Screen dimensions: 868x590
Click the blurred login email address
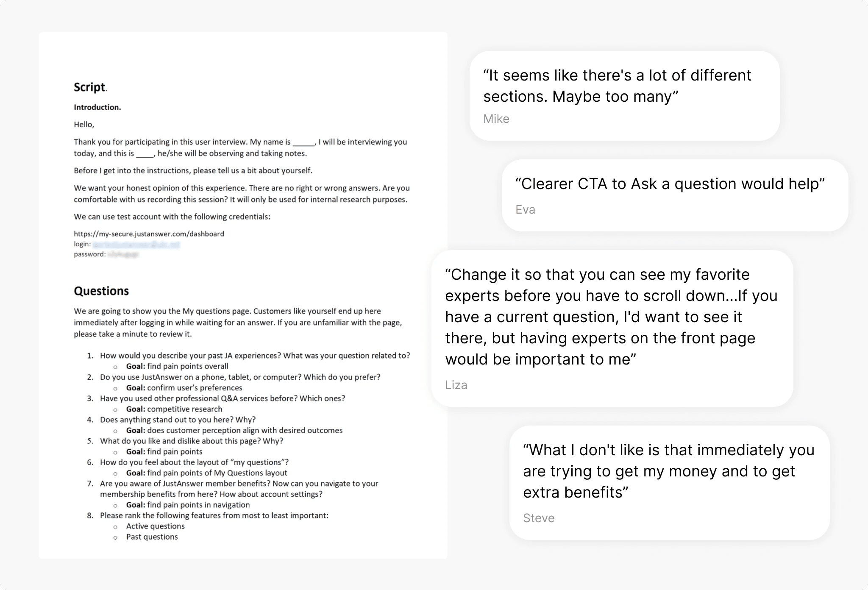click(136, 244)
